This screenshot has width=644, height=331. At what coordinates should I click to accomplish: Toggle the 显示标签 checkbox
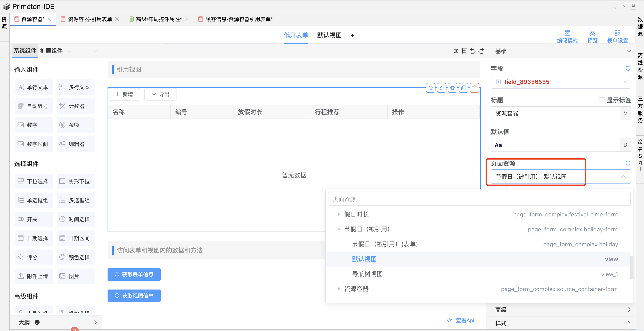point(602,100)
